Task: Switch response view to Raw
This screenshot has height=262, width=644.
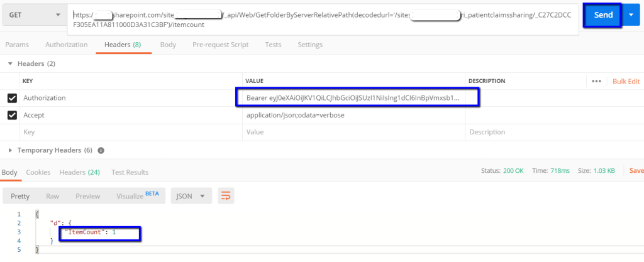Action: click(x=52, y=196)
